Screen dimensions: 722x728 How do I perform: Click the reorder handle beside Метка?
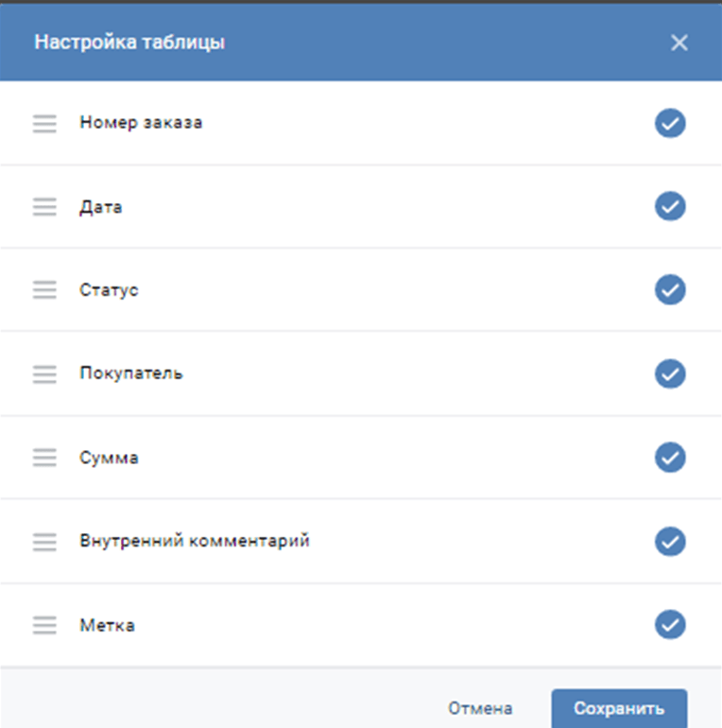(44, 625)
